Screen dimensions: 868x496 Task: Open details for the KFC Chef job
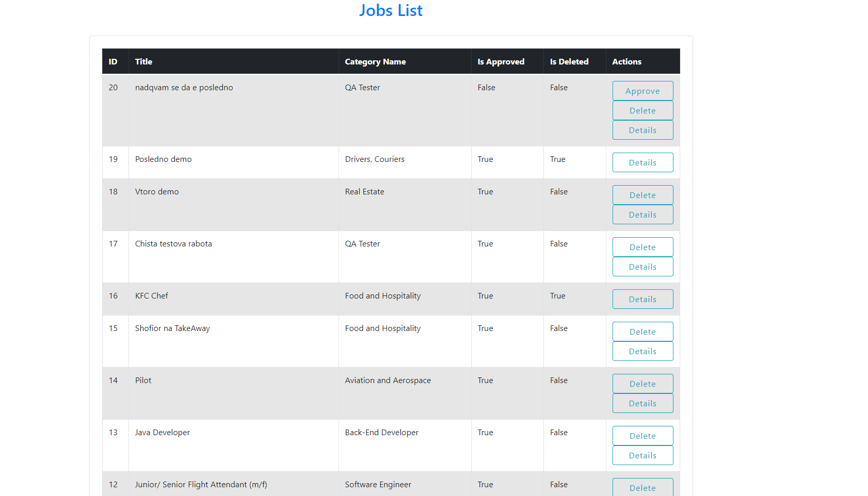pyautogui.click(x=642, y=299)
